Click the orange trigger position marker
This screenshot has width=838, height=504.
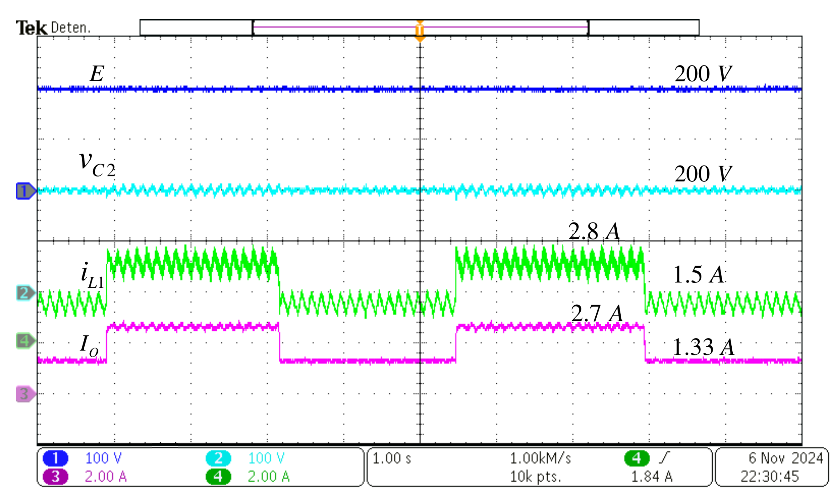pos(420,31)
